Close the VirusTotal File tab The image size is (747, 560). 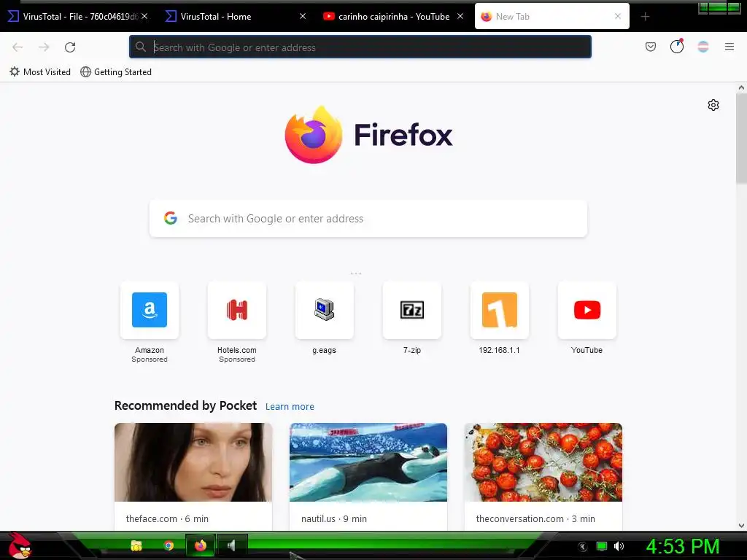[144, 16]
